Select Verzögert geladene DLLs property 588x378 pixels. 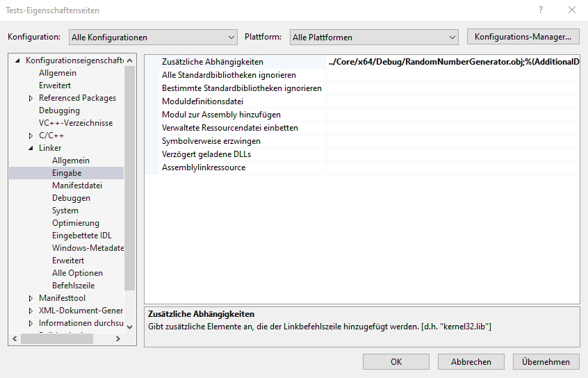coord(362,154)
